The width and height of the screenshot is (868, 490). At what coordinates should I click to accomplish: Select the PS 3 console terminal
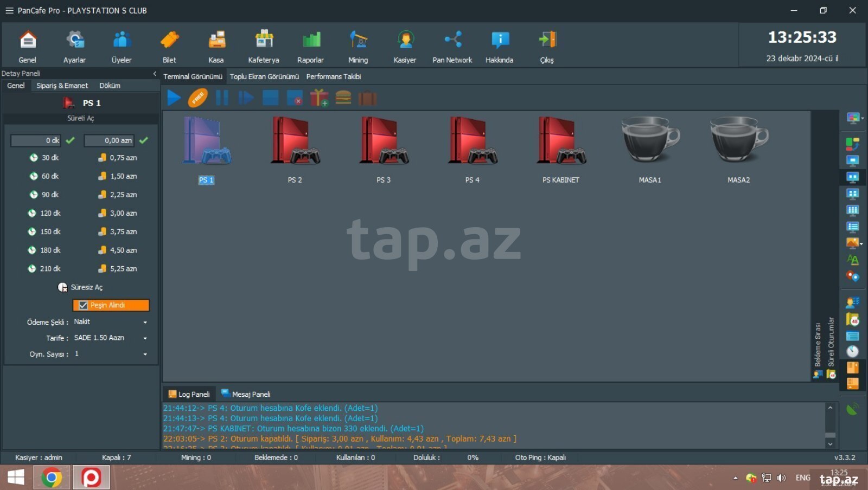(384, 150)
